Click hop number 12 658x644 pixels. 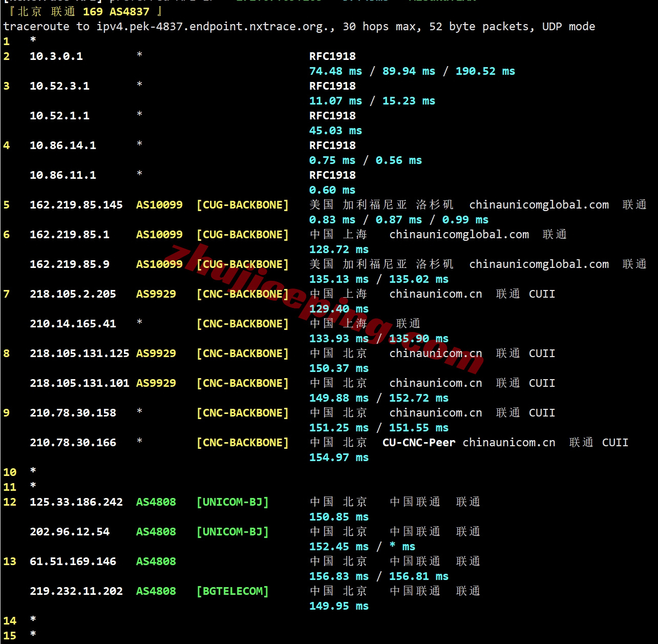pyautogui.click(x=10, y=502)
